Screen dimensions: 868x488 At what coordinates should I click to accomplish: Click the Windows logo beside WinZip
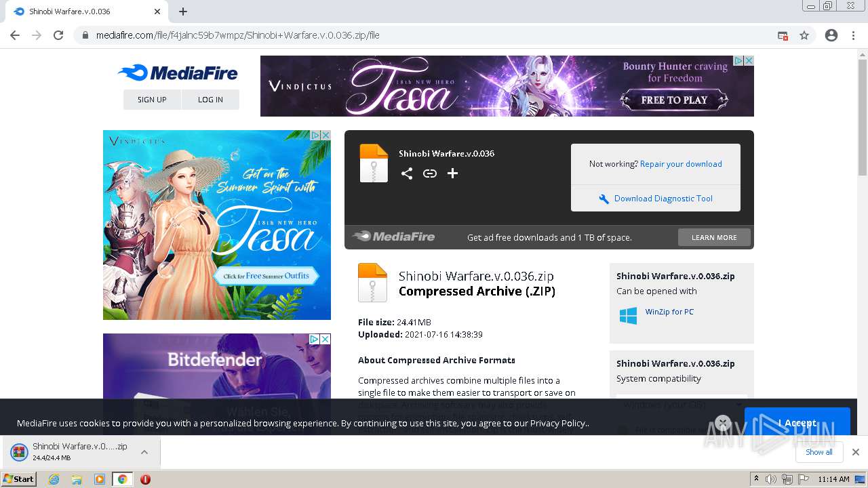tap(629, 316)
